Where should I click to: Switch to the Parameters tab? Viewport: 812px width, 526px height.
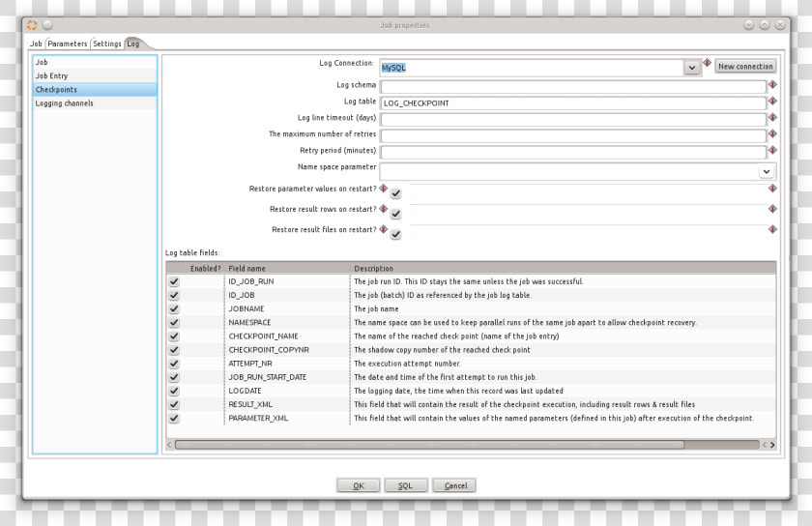[68, 44]
